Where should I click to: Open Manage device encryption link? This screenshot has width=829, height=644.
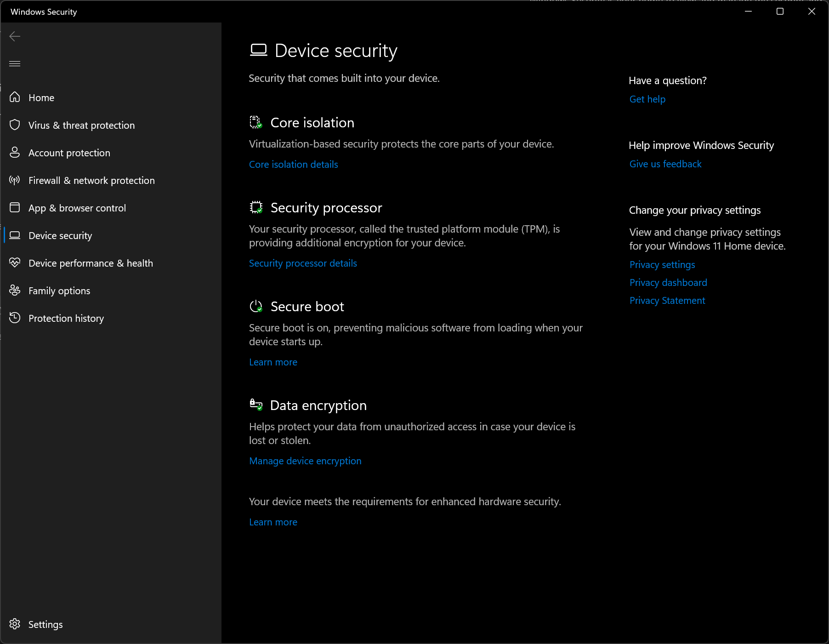click(x=305, y=461)
